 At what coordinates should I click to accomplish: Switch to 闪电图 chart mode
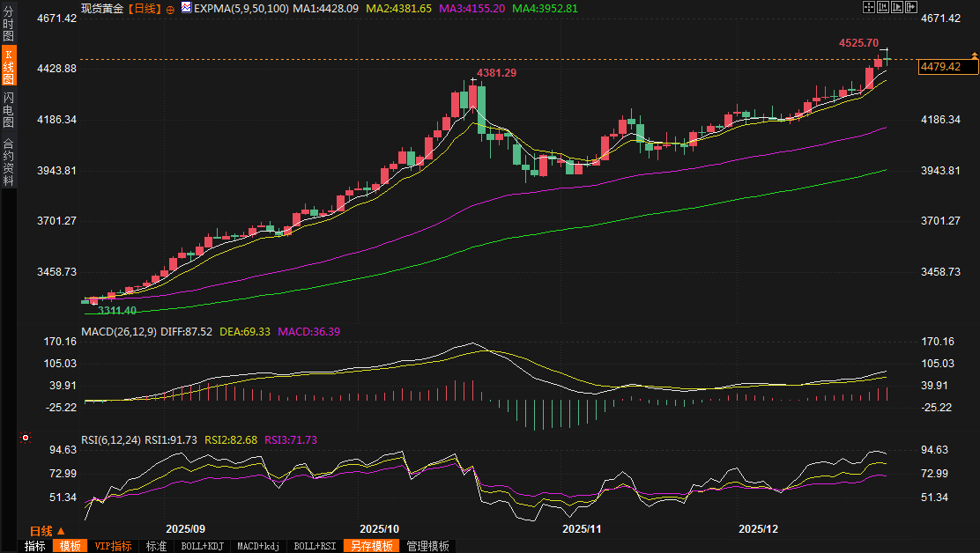(8, 110)
